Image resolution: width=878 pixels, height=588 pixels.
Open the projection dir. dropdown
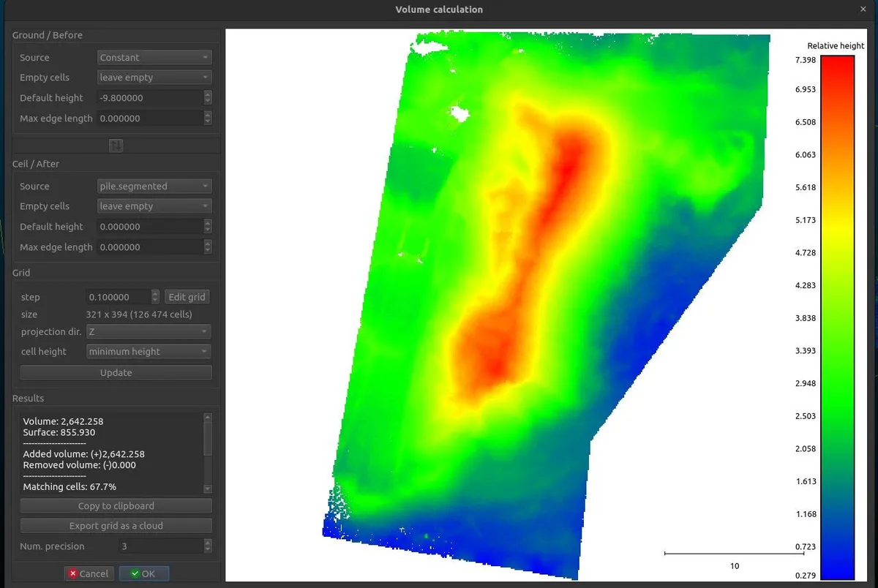pyautogui.click(x=149, y=332)
